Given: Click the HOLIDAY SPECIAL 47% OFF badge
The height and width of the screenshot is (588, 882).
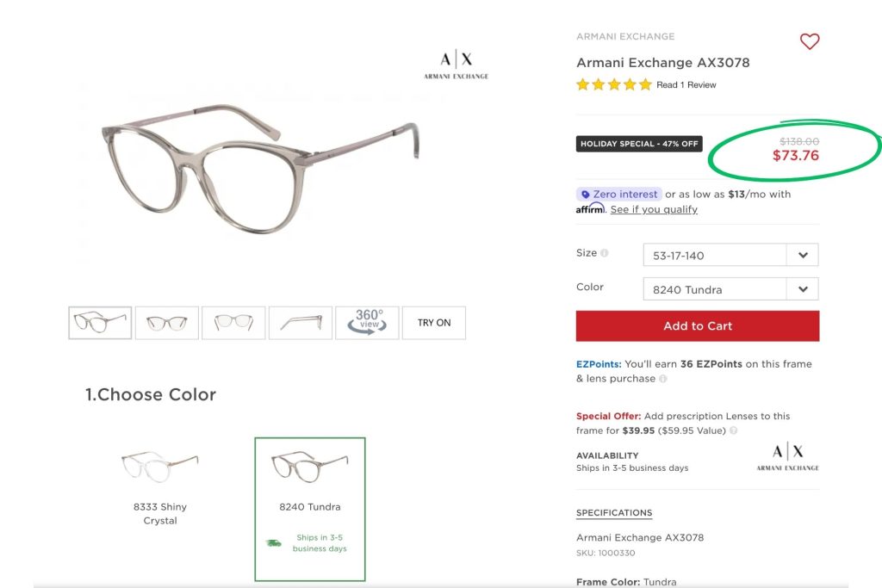Looking at the screenshot, I should point(639,144).
